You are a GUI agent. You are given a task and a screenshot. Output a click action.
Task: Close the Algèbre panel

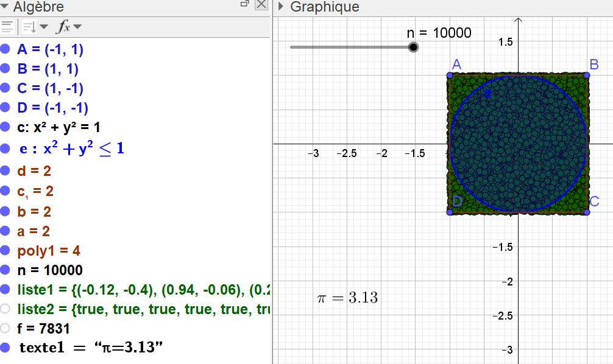click(x=261, y=5)
